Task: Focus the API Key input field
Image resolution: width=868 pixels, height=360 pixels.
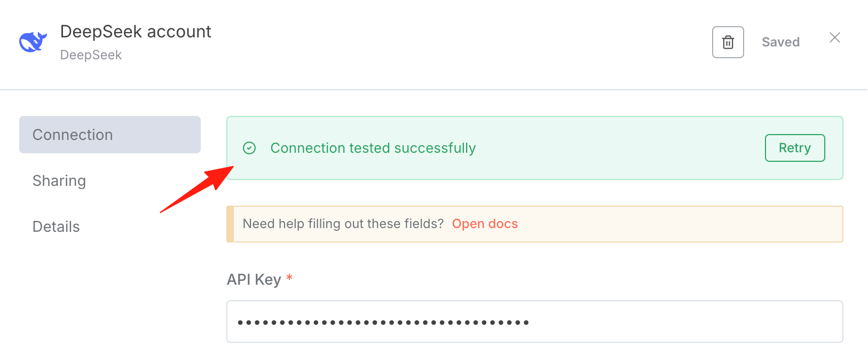Action: [x=535, y=322]
